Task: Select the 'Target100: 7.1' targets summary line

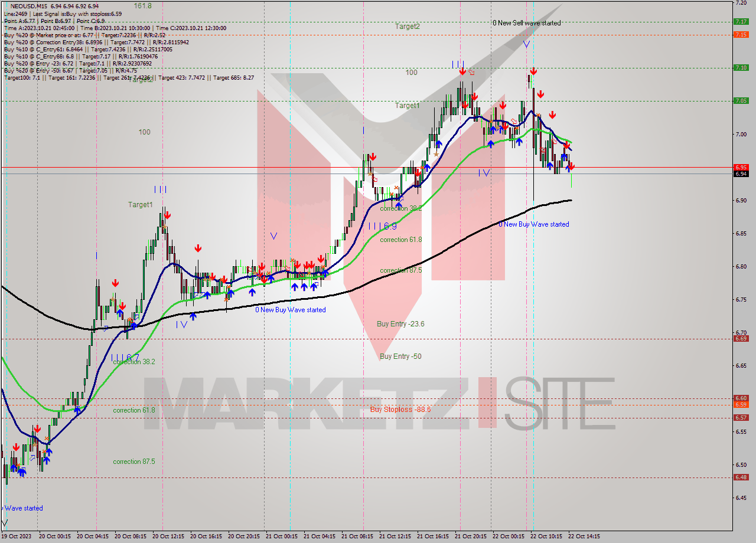Action: point(129,78)
